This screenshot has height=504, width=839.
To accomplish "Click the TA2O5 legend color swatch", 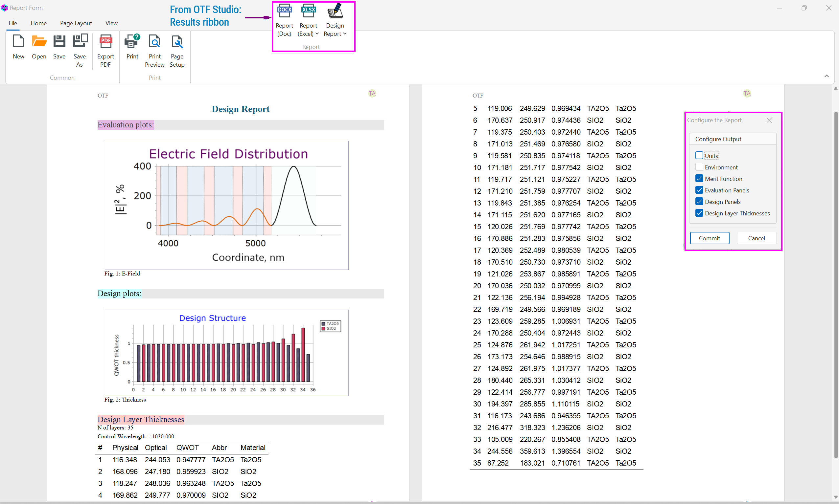I will click(x=323, y=324).
